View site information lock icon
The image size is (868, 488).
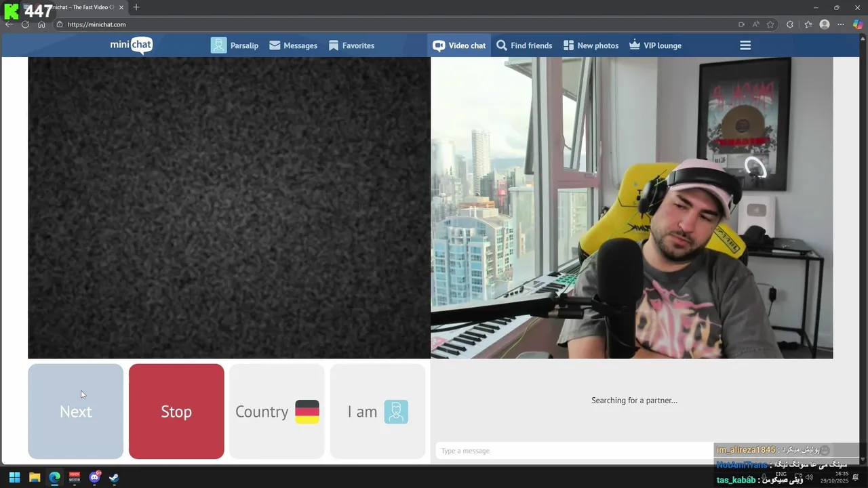click(60, 24)
